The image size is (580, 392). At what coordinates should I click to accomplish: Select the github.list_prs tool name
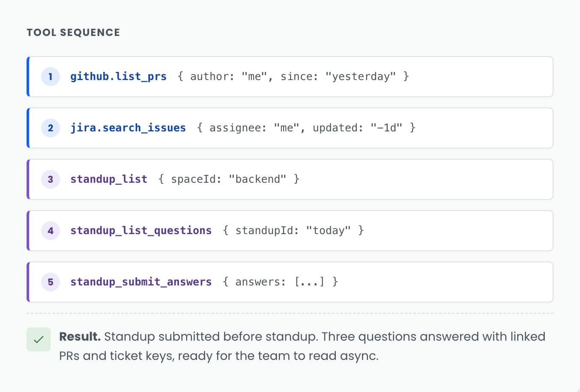click(x=118, y=77)
